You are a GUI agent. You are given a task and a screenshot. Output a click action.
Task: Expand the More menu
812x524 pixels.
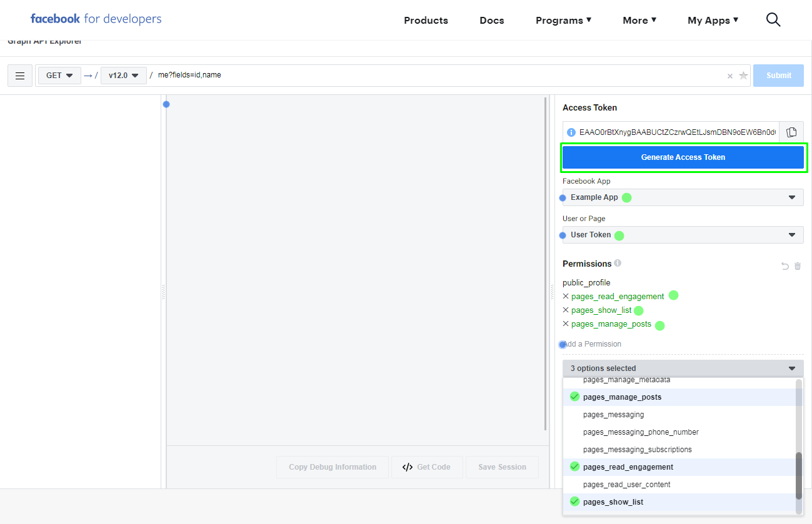[x=639, y=20]
